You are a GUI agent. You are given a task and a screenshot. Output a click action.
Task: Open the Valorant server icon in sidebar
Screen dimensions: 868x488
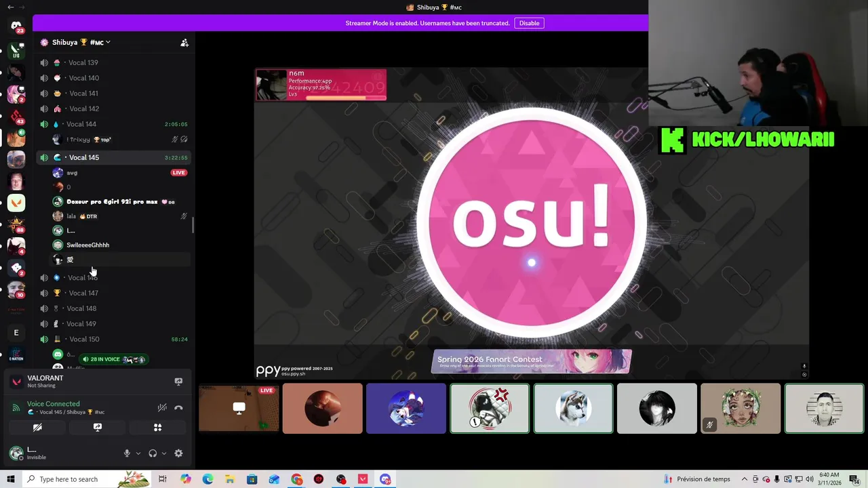tap(16, 203)
